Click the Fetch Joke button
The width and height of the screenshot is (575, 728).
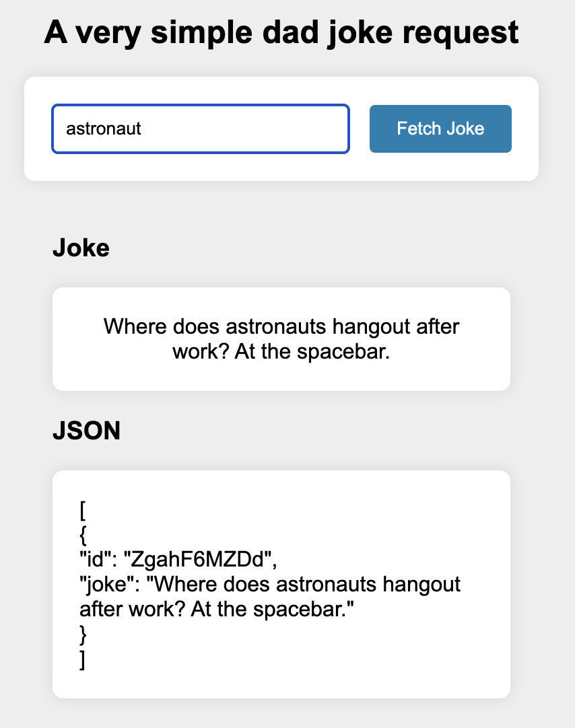tap(440, 129)
